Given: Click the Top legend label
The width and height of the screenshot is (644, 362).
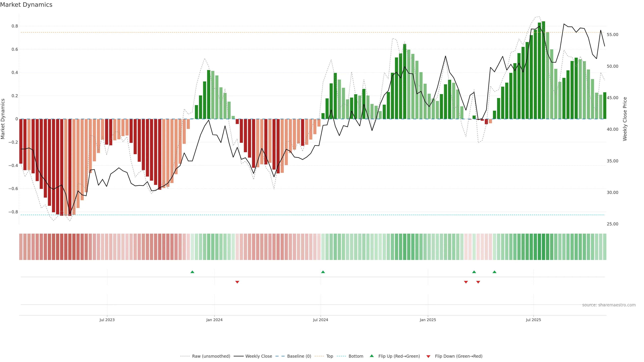Looking at the screenshot, I should pos(330,356).
